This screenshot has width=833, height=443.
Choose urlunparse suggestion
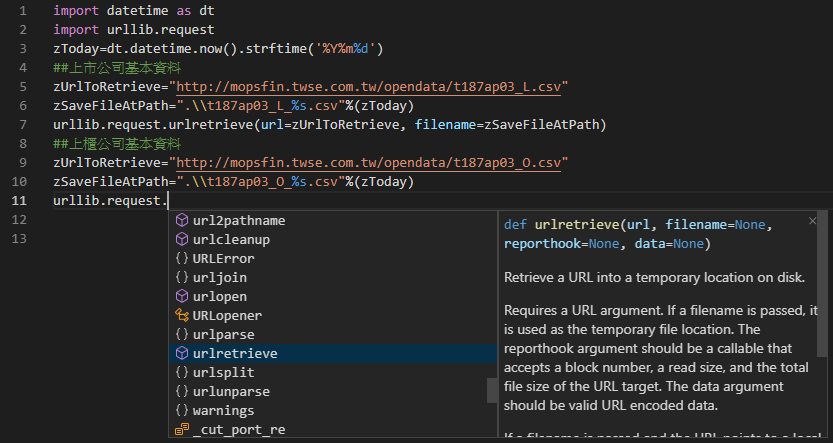(333, 391)
